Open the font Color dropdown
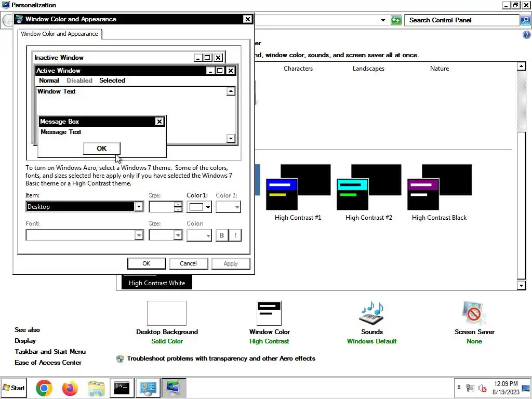The height and width of the screenshot is (399, 532). coord(199,235)
